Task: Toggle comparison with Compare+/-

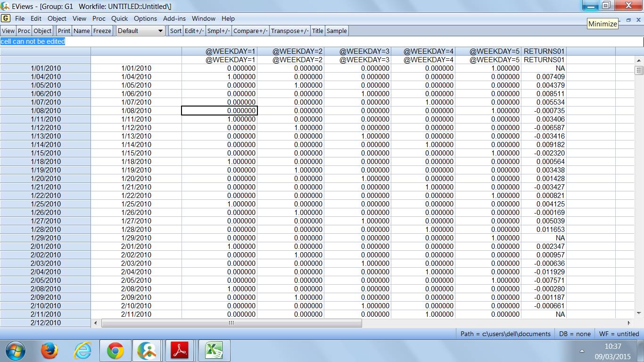Action: click(250, 31)
